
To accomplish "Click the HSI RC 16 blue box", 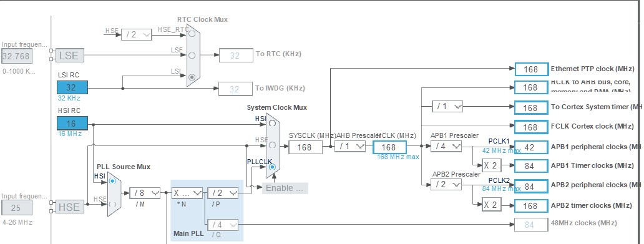I will tap(72, 124).
